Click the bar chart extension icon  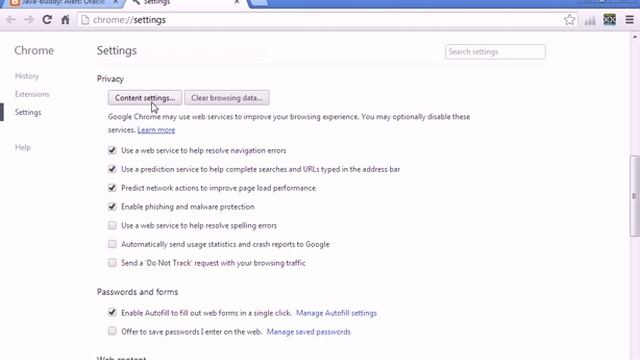590,20
